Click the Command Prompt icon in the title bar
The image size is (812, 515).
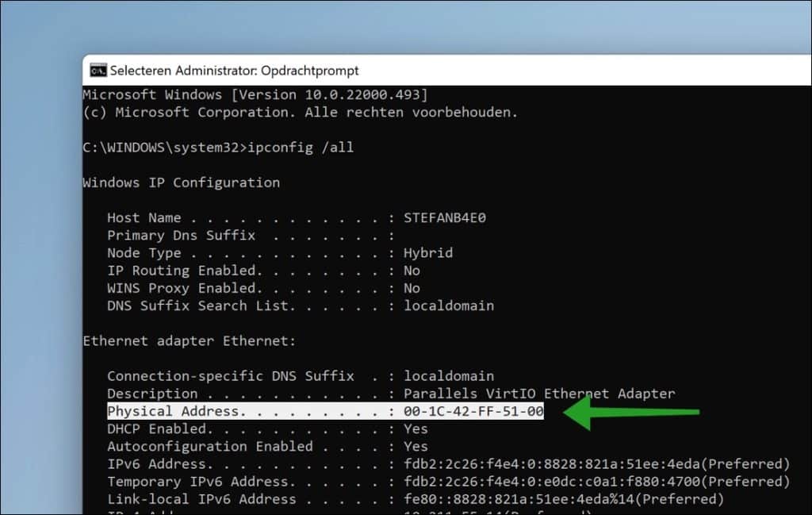click(97, 70)
